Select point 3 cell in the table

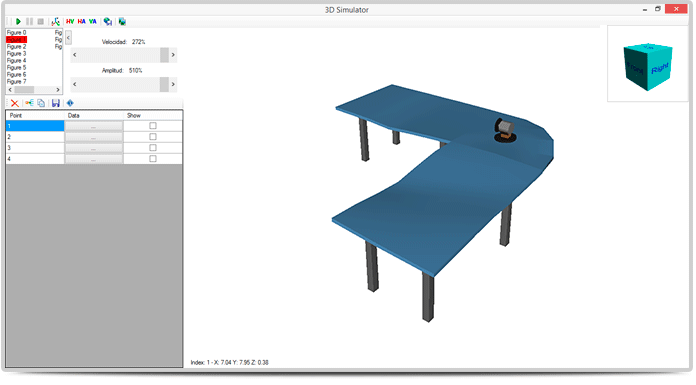click(x=35, y=148)
